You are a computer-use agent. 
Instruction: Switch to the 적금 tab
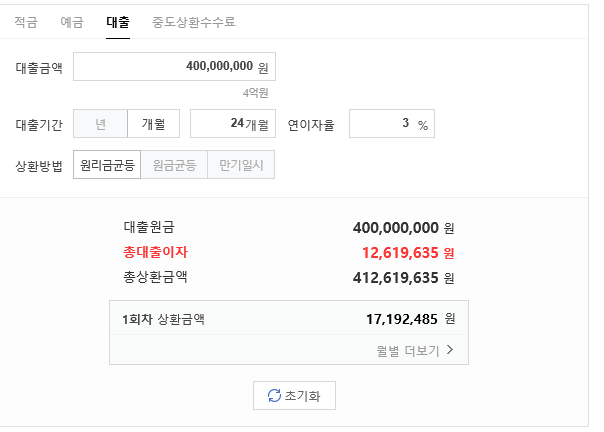[x=26, y=22]
